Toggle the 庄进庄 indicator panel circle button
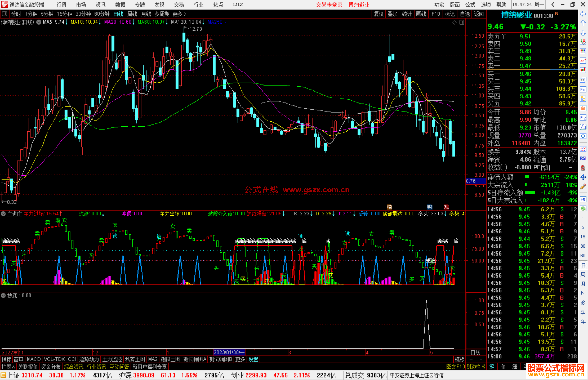The image size is (588, 380). (x=3, y=214)
